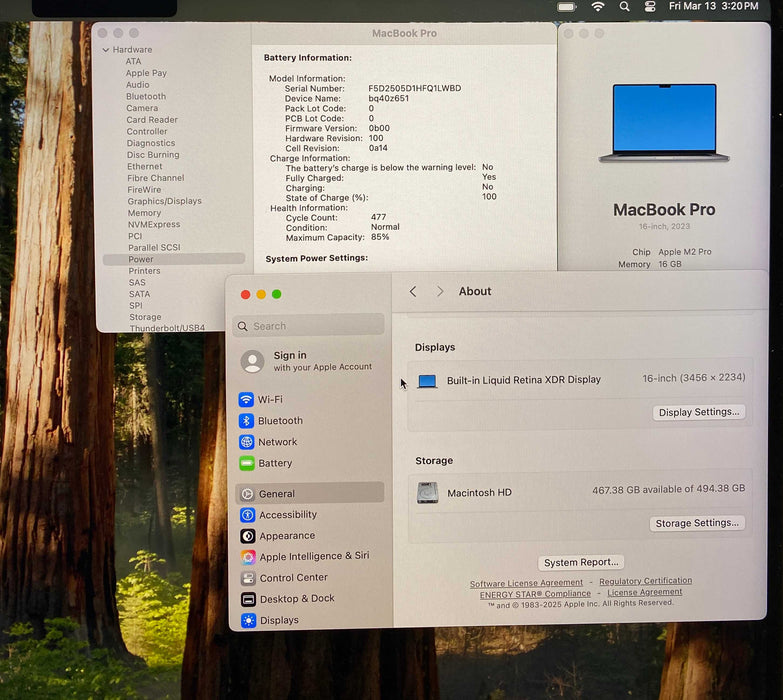Select SPI in hardware list
Viewport: 783px width, 700px height.
point(136,306)
